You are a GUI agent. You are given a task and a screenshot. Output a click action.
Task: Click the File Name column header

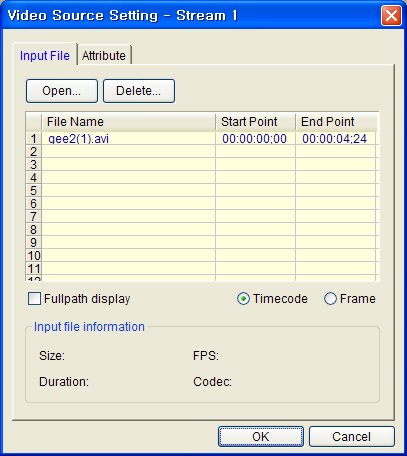129,122
